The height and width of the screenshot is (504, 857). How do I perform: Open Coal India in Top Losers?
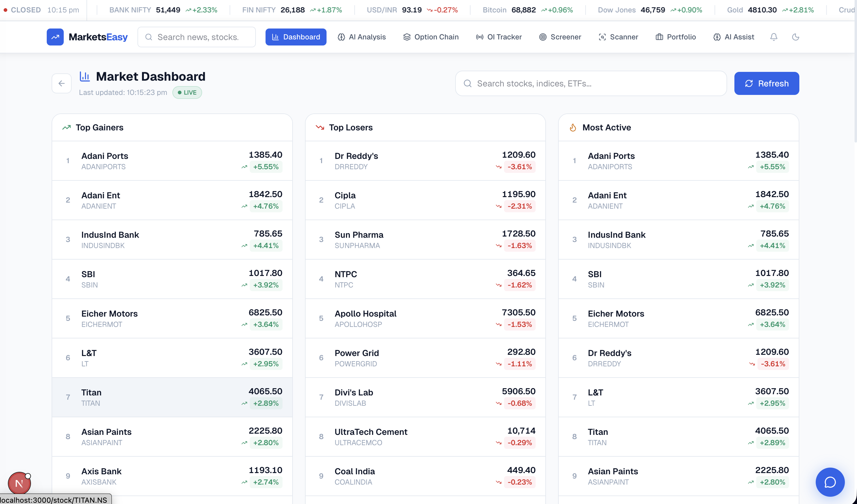click(425, 476)
